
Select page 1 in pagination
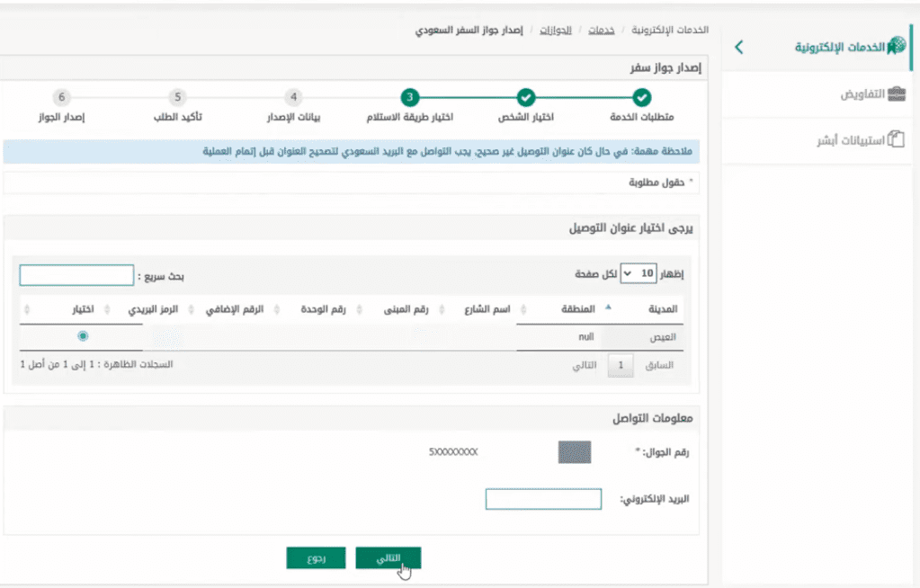[x=621, y=365]
